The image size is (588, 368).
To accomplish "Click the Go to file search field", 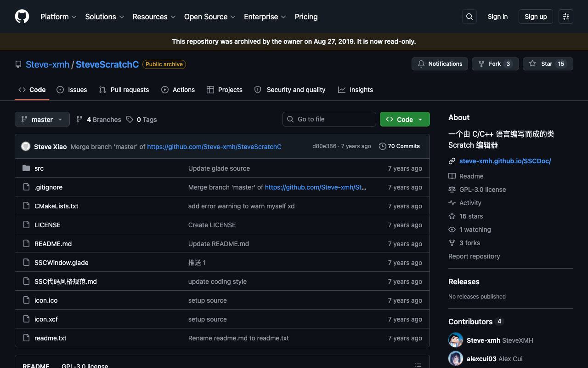I will [329, 119].
